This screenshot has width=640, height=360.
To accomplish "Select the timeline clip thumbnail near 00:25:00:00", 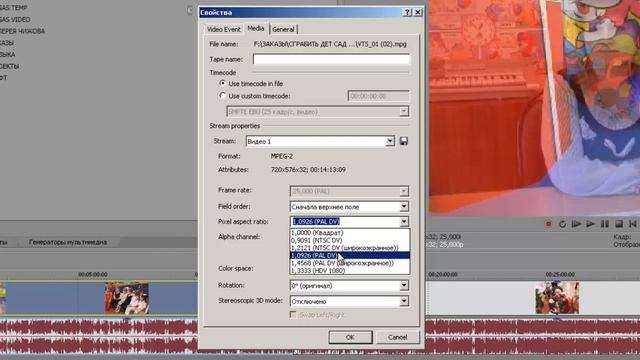I will click(557, 298).
